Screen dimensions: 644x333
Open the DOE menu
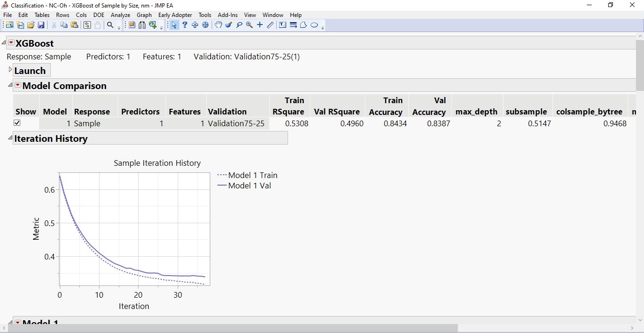click(x=99, y=15)
